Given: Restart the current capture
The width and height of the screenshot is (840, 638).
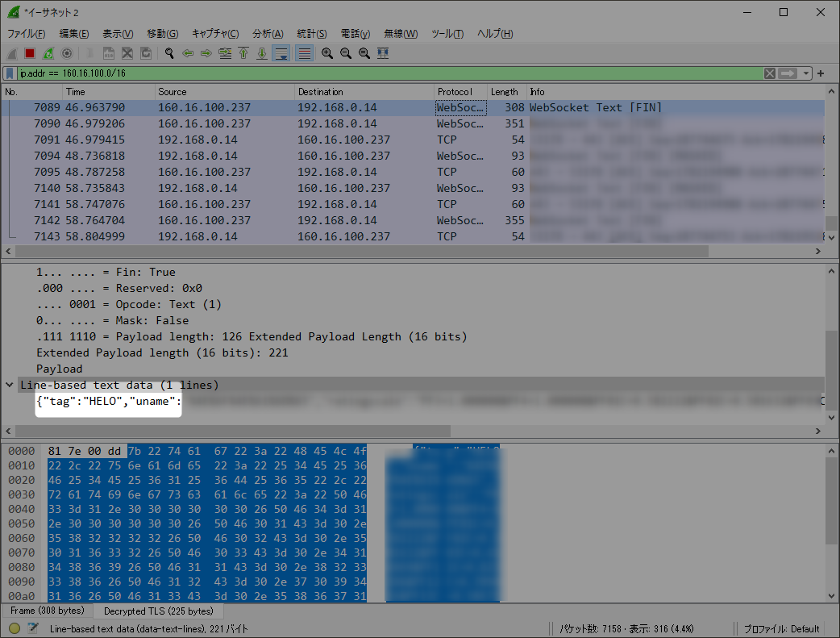Looking at the screenshot, I should click(48, 53).
